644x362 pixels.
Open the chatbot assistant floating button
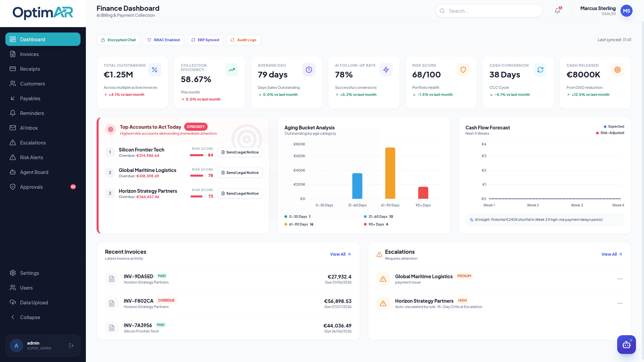tap(626, 344)
